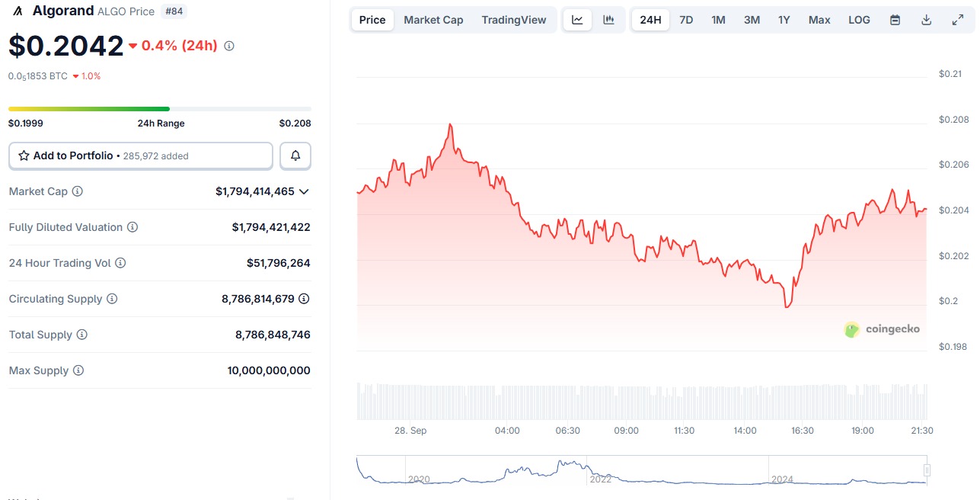
Task: Switch to line chart view icon
Action: 577,20
